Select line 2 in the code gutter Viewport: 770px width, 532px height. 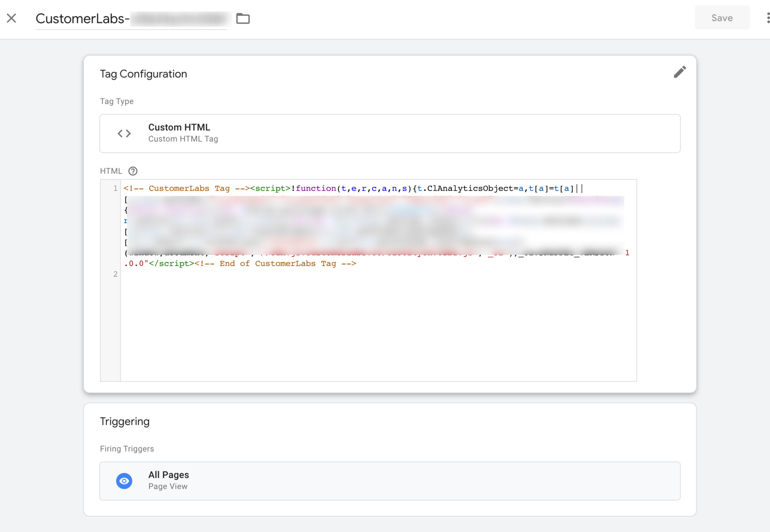tap(115, 274)
